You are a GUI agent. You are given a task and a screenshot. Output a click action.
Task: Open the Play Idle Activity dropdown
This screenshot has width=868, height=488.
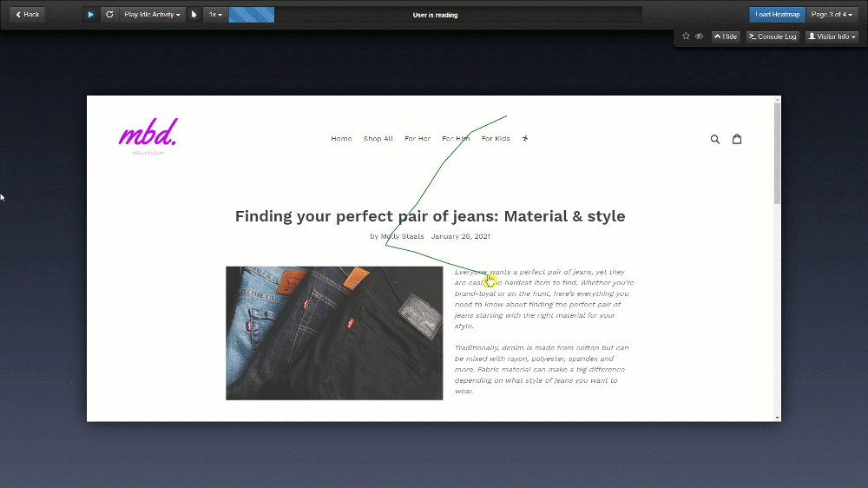pos(152,15)
